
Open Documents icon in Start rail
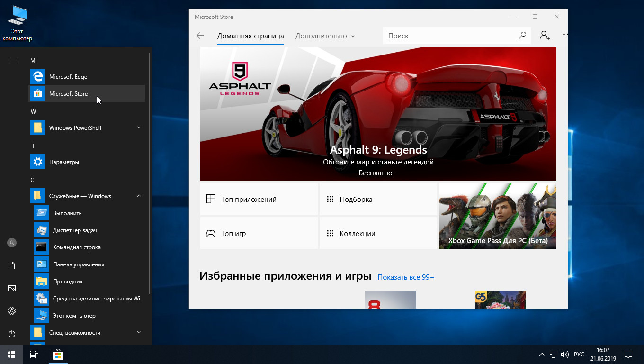[12, 265]
